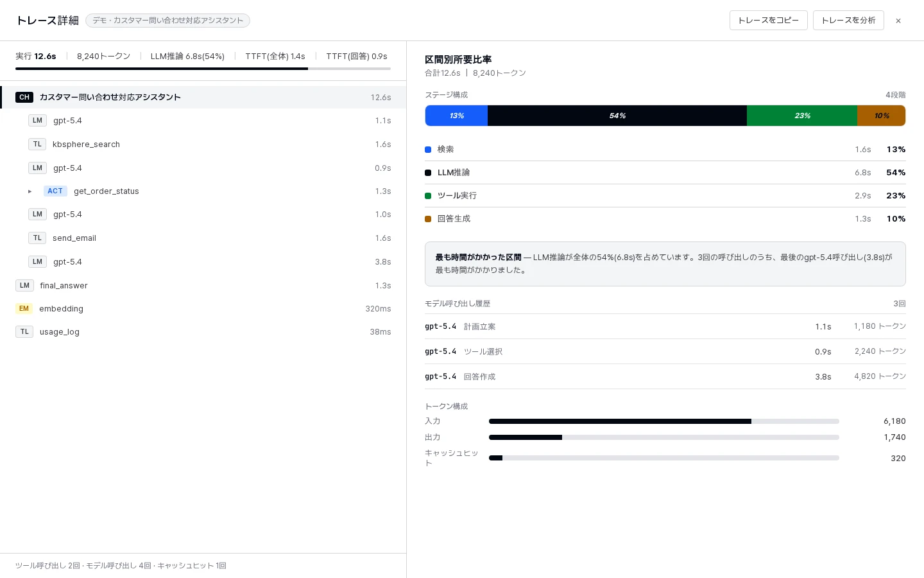924x578 pixels.
Task: Click the TTFT(回答) 0.9s stat
Action: (x=357, y=57)
